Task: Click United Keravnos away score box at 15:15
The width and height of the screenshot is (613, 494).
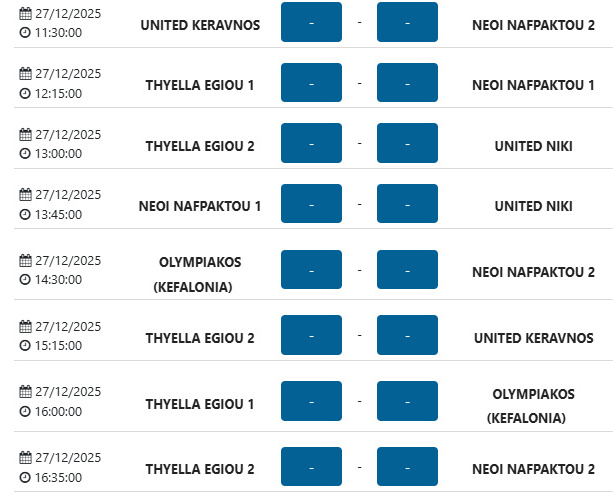Action: [407, 336]
